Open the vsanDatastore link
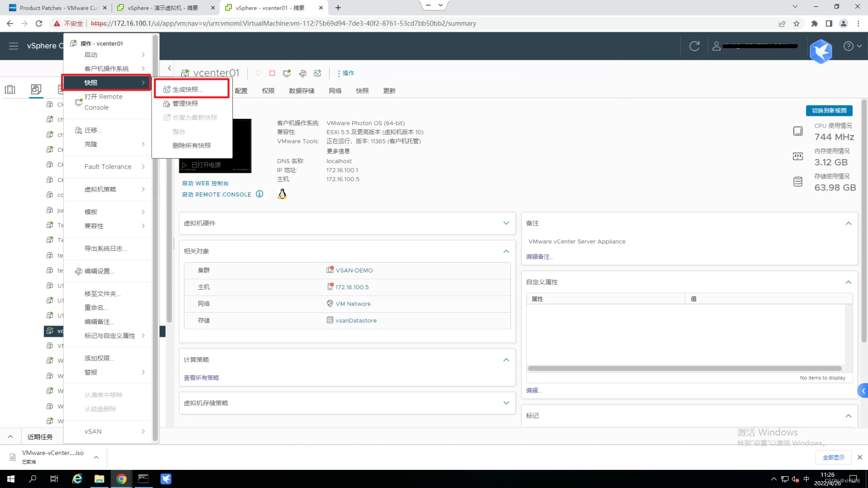The height and width of the screenshot is (488, 868). tap(356, 321)
